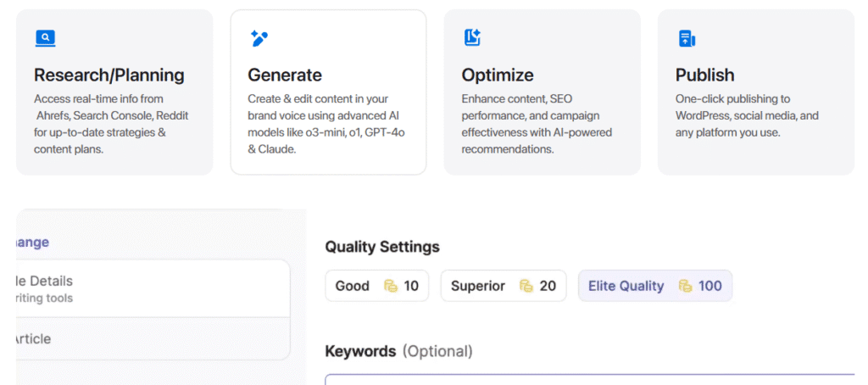Click the partially visible Change link
Screen dimensions: 868x385
33,242
